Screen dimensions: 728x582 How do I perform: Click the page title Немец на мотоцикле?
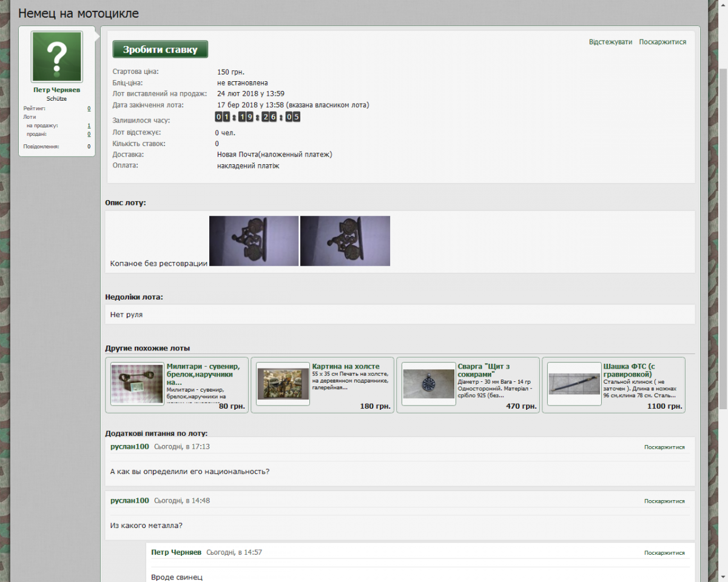78,13
